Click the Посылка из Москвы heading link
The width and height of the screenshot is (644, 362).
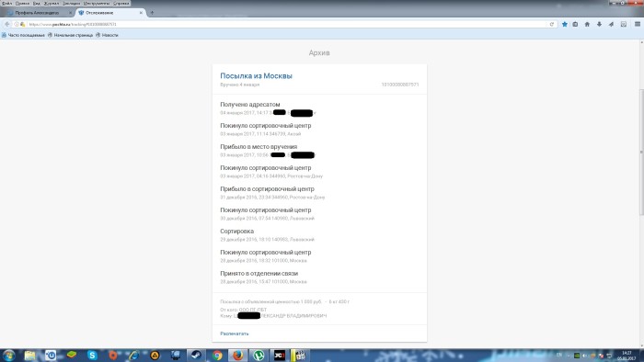click(256, 76)
